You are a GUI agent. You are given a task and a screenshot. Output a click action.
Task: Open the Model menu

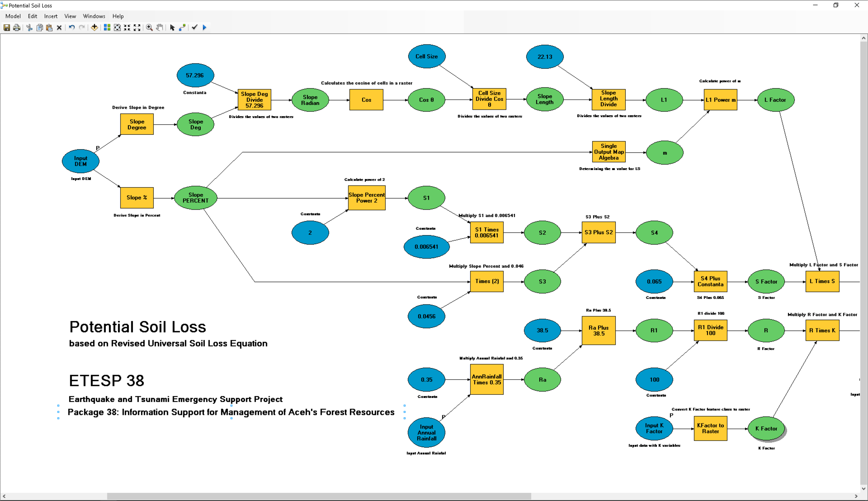click(x=13, y=16)
